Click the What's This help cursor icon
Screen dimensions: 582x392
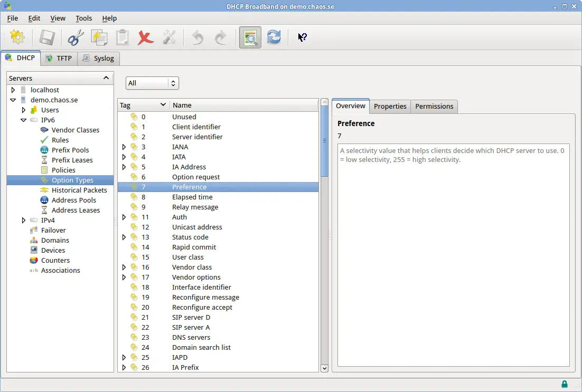302,37
